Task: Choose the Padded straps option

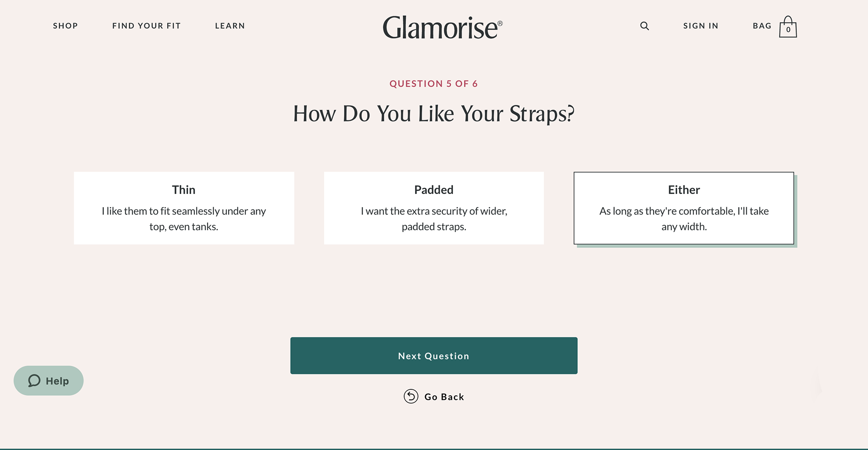Action: (434, 208)
